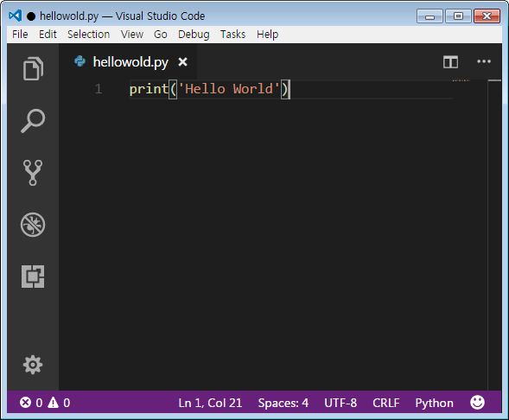Viewport: 509px width, 420px height.
Task: Open the Debug view in activity bar
Action: [x=33, y=225]
